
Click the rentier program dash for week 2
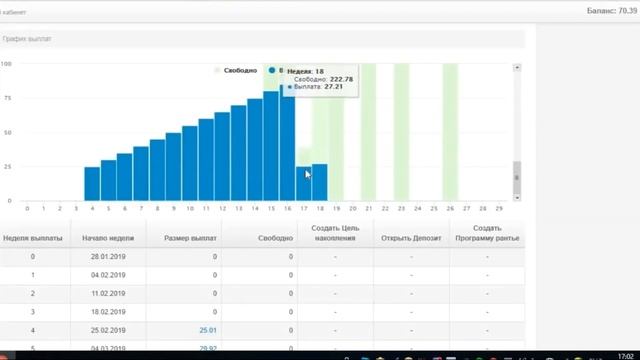(x=487, y=293)
